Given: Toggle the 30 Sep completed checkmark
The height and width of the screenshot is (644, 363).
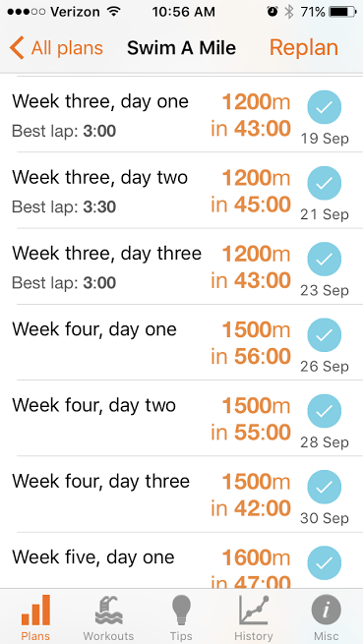Looking at the screenshot, I should coord(325,487).
